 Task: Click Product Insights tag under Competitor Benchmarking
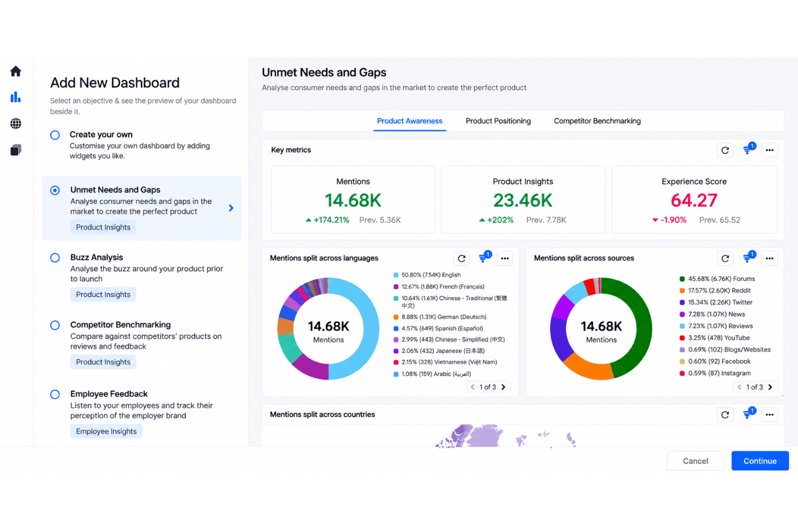(x=103, y=362)
